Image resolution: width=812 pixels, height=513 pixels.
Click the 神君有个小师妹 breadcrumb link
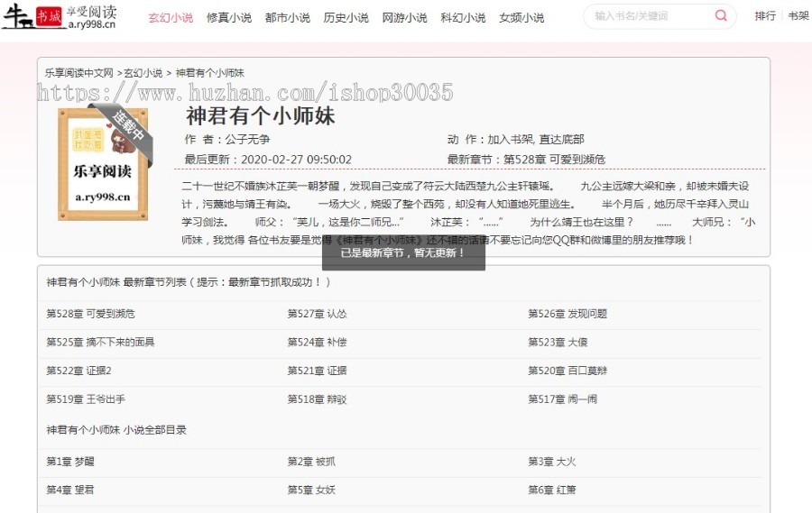pos(209,73)
